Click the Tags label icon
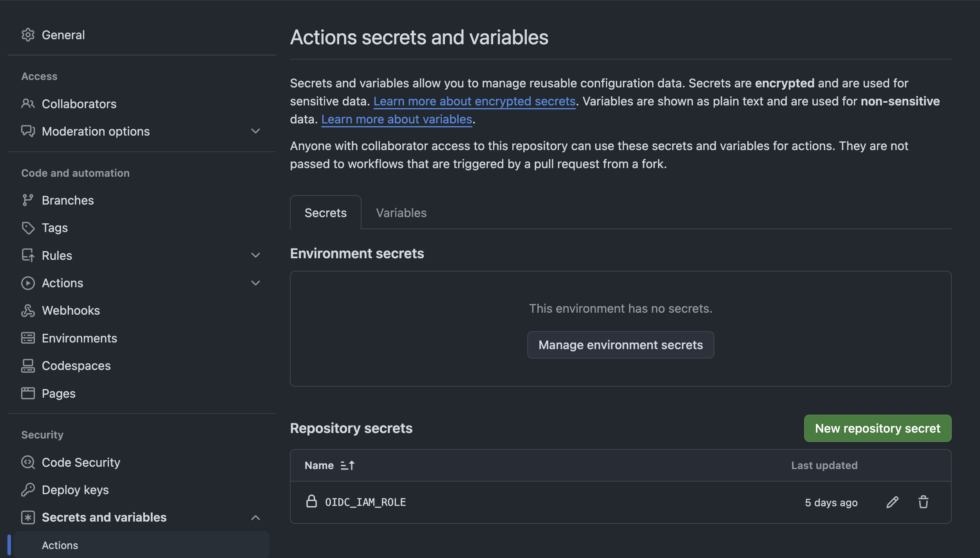Viewport: 980px width, 558px height. (x=28, y=228)
